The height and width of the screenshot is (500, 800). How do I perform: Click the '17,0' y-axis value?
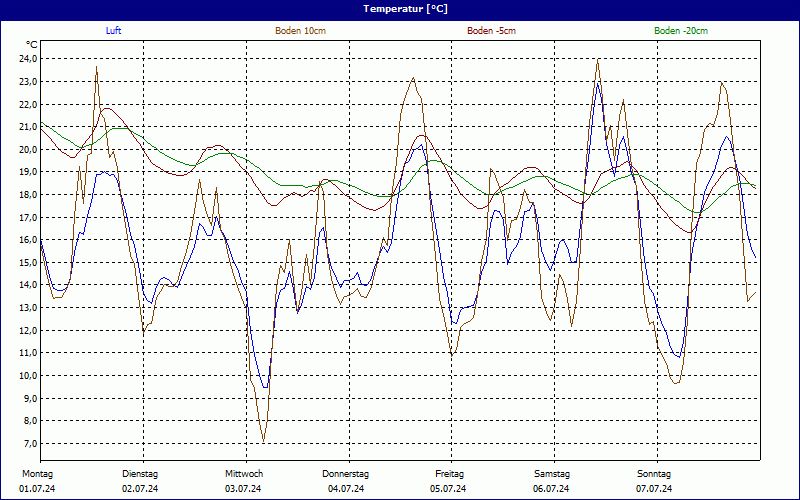coord(29,217)
